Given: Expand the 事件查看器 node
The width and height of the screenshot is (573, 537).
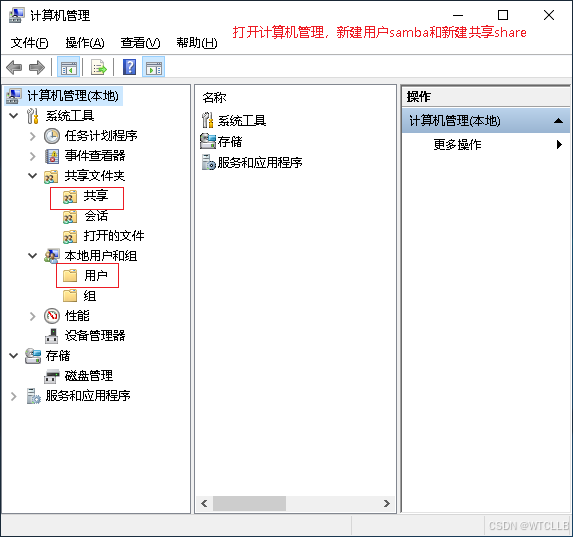Looking at the screenshot, I should pyautogui.click(x=33, y=156).
